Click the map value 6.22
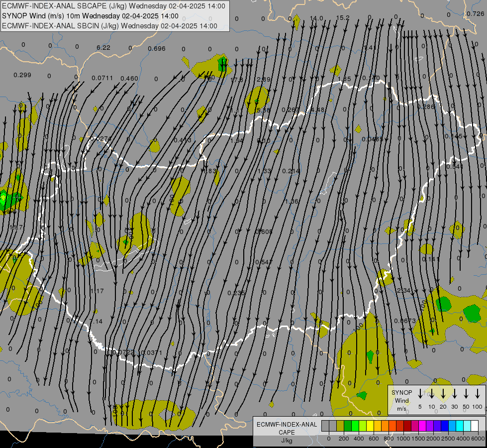Image resolution: width=487 pixels, height=448 pixels. coord(103,48)
